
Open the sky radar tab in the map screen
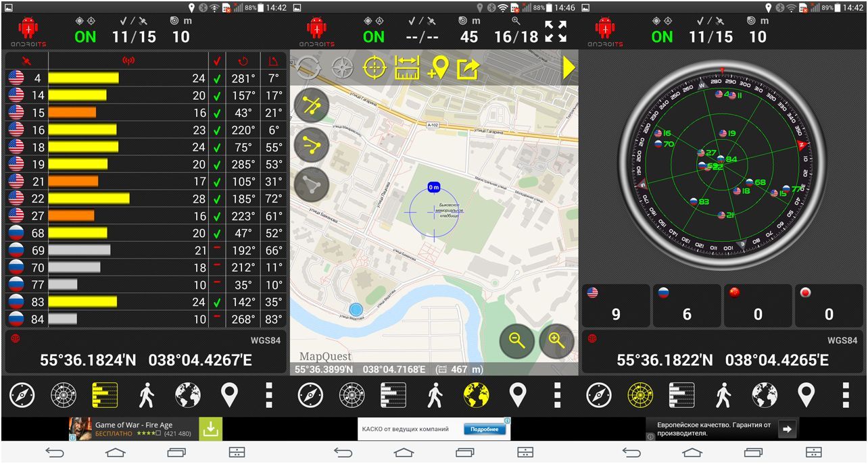click(352, 395)
